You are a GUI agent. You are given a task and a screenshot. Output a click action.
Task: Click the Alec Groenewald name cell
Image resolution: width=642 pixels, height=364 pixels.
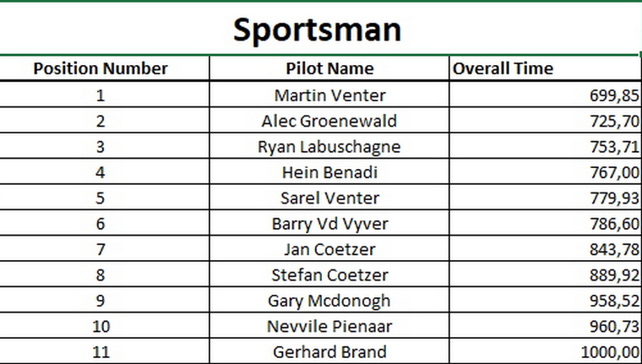coord(329,120)
